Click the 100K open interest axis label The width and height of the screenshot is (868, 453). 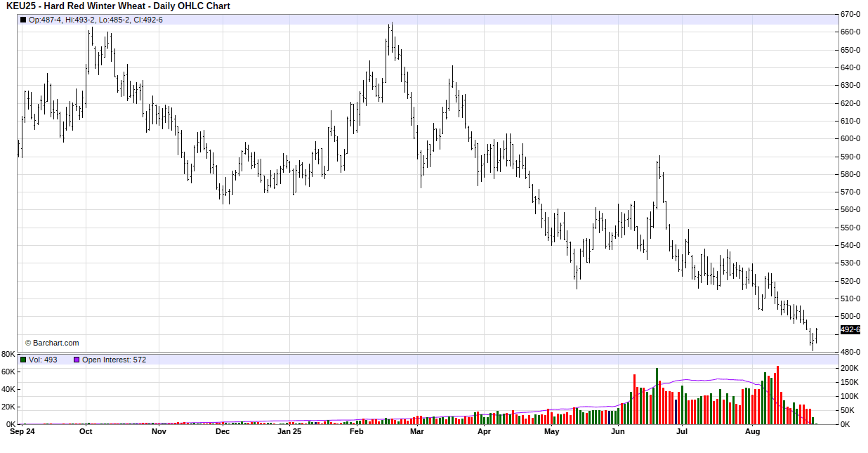click(x=850, y=396)
